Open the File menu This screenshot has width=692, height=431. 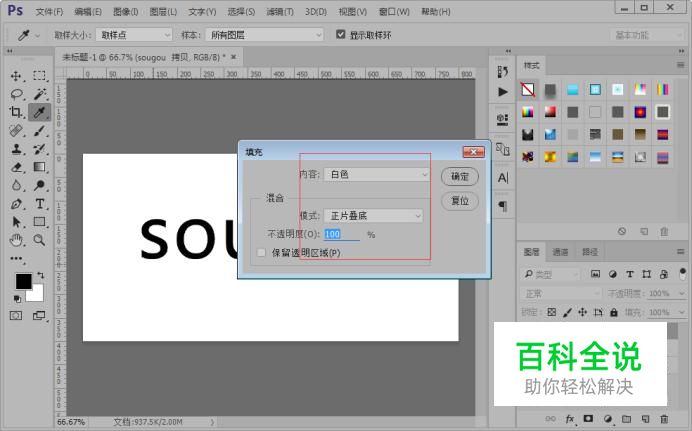click(49, 12)
